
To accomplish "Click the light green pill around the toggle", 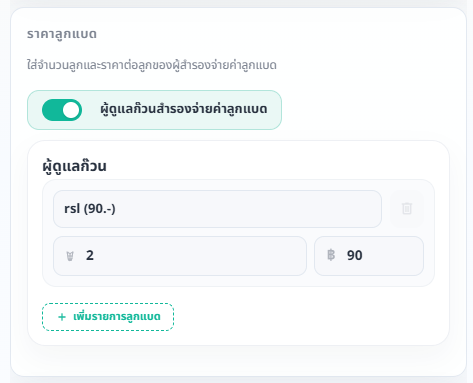I will coord(154,110).
